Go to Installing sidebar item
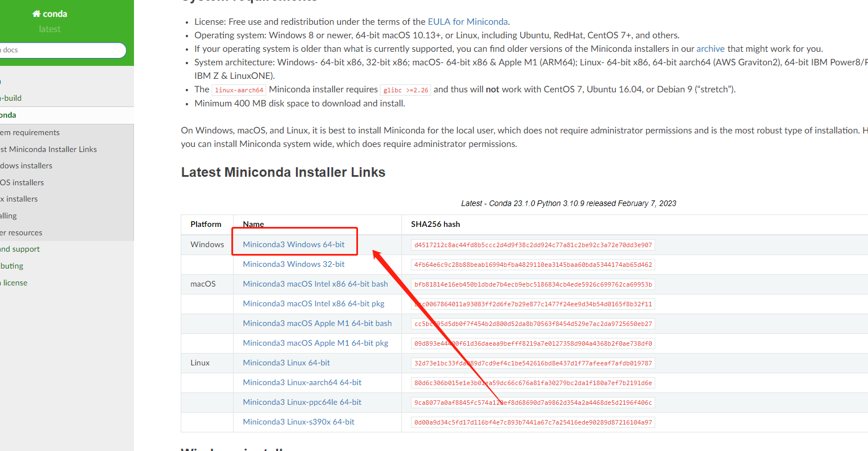 (66, 216)
